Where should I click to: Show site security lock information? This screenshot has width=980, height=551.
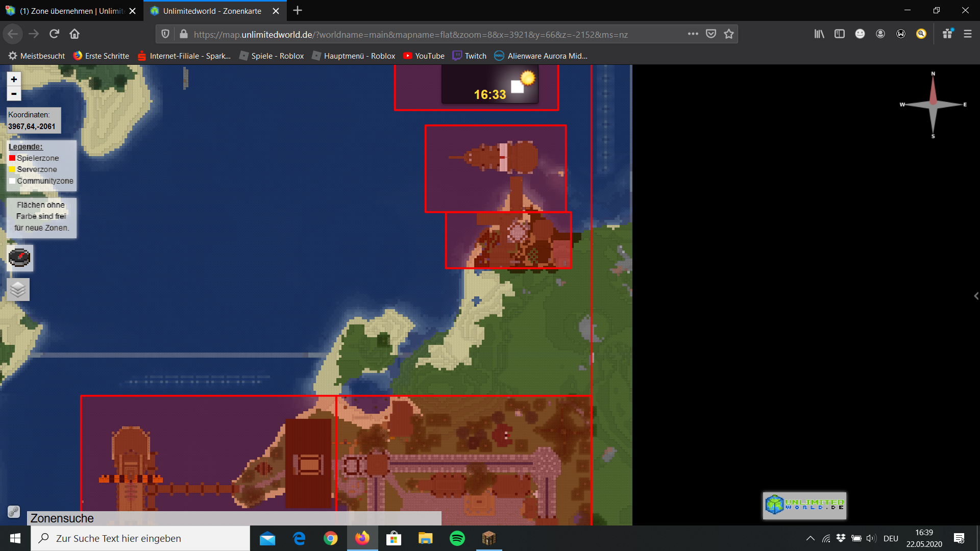(183, 34)
